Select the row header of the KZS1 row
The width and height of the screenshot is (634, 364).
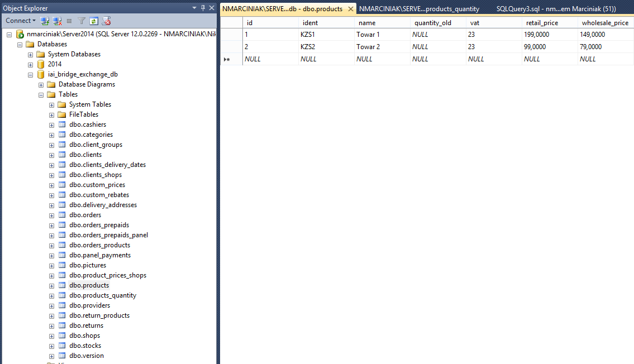231,35
